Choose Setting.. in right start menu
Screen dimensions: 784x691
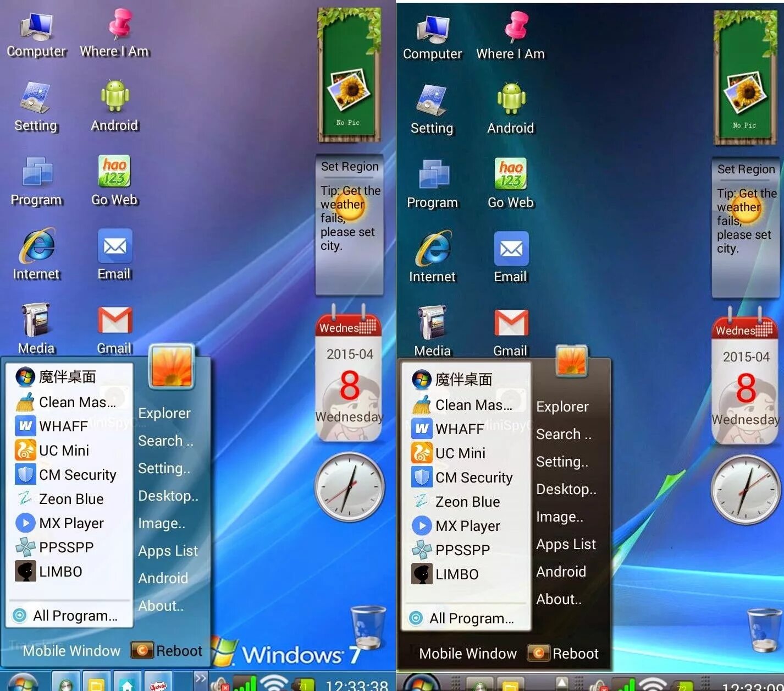tap(562, 462)
